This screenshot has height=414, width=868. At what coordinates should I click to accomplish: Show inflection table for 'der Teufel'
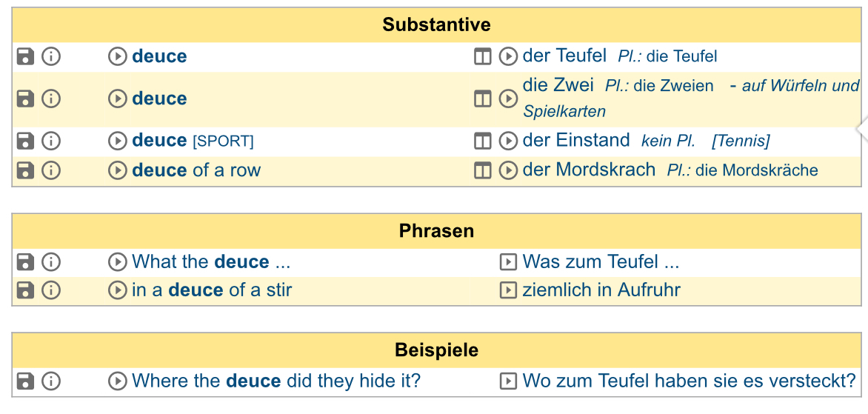(483, 56)
